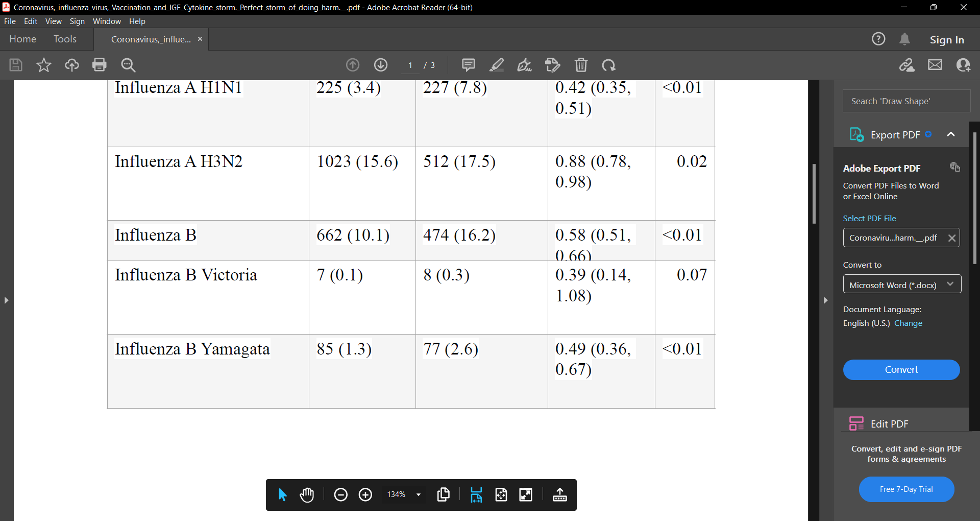Viewport: 980px width, 521px height.
Task: Open the File menu
Action: [10, 21]
